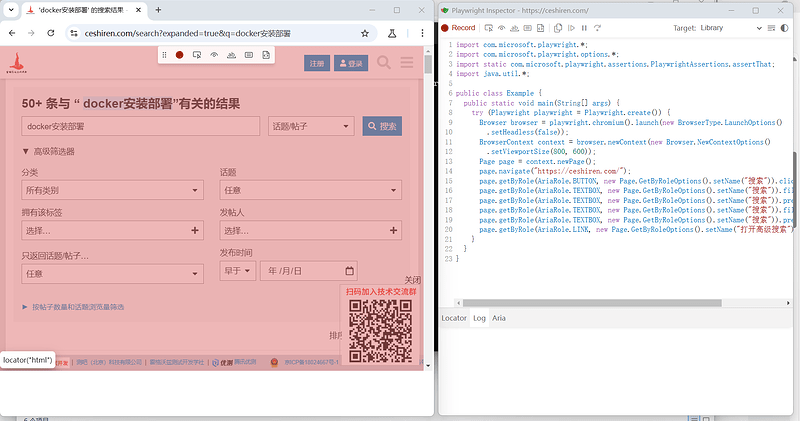Viewport: 800px width, 421px height.
Task: Close the docker安装部署 search results tab
Action: (x=139, y=10)
